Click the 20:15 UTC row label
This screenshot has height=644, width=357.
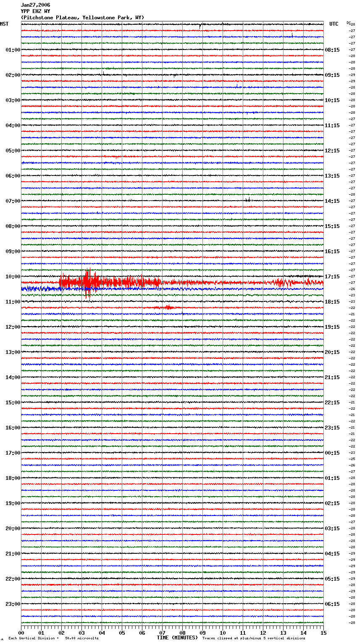pos(332,352)
